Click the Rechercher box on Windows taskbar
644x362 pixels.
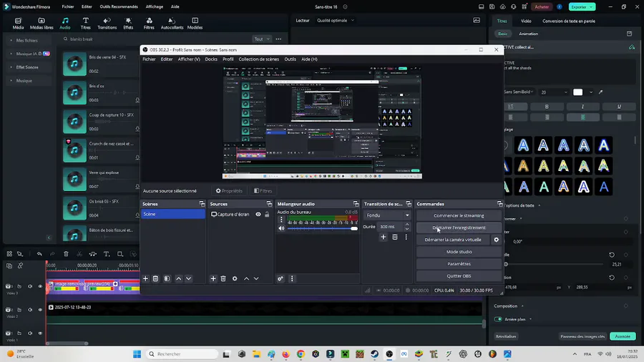point(182,354)
